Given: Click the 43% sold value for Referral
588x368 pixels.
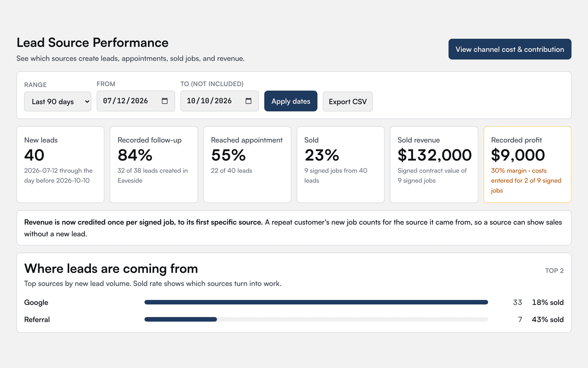Looking at the screenshot, I should point(548,319).
